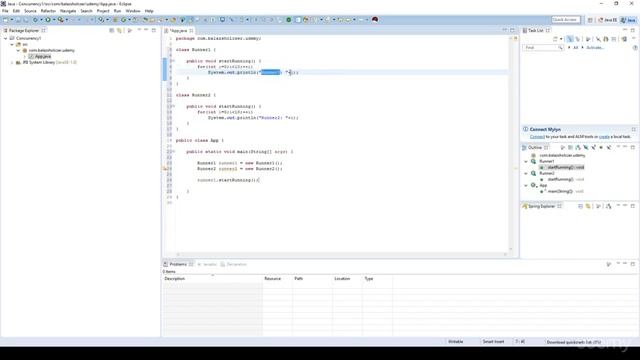The image size is (640, 360).
Task: Click the create link in Mylyn panel
Action: pos(604,137)
